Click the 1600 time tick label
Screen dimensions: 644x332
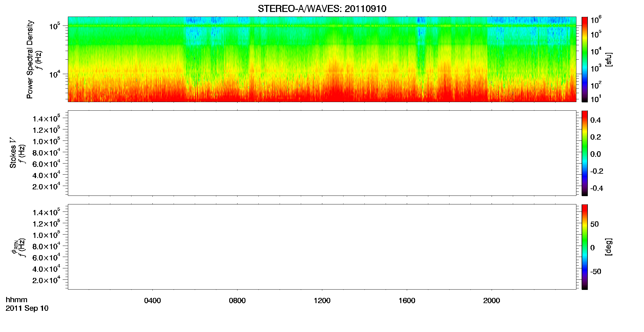click(407, 301)
